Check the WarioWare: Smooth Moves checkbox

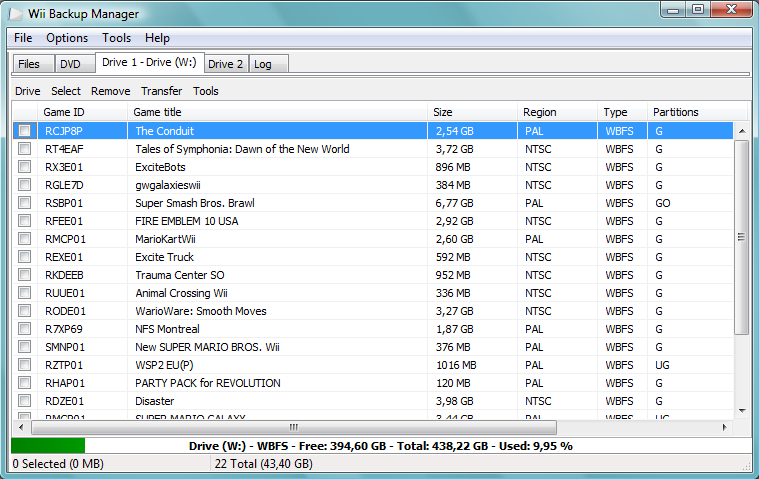24,311
